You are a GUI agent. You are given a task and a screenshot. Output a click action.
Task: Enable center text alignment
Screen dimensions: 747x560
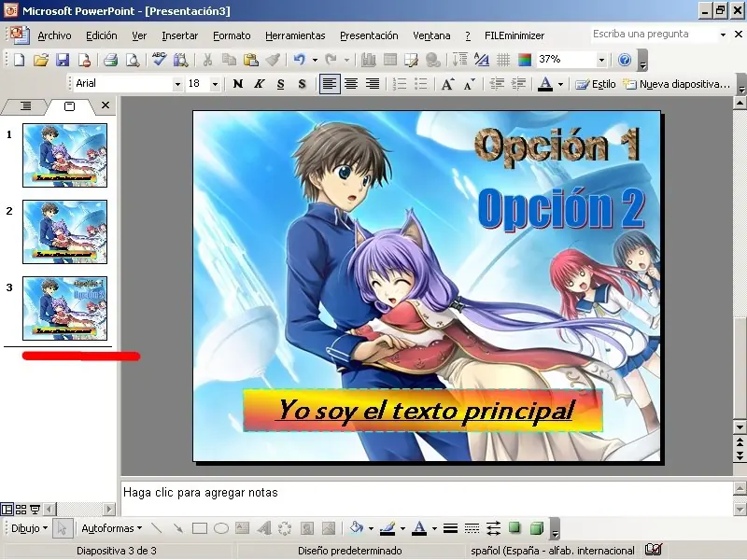tap(351, 84)
